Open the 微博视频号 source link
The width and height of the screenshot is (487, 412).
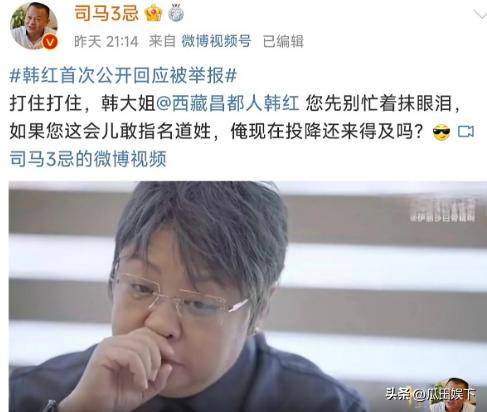[216, 41]
